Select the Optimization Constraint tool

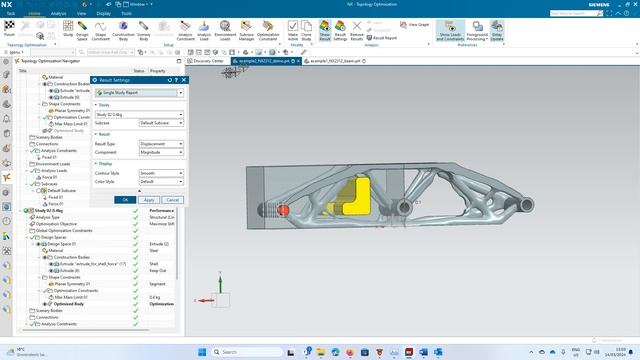click(x=268, y=31)
